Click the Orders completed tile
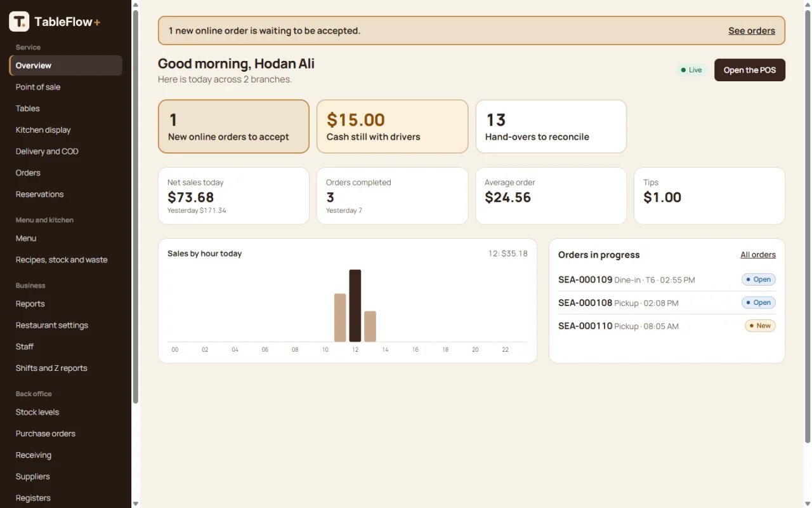The width and height of the screenshot is (812, 508). (x=392, y=196)
